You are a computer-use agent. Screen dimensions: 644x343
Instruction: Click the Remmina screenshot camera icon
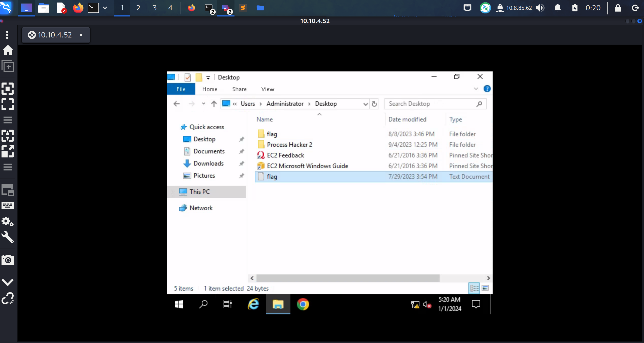point(8,260)
